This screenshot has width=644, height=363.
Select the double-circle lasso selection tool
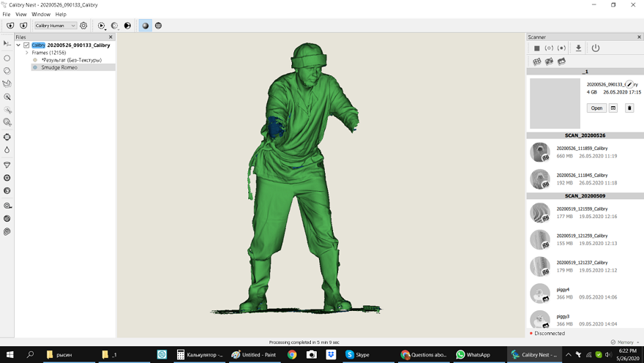(7, 71)
